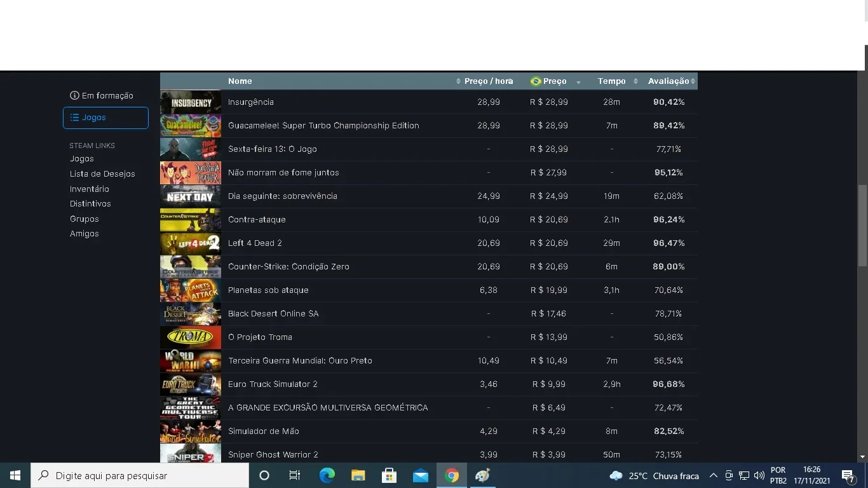Select Simulador de Mão game name

(264, 431)
